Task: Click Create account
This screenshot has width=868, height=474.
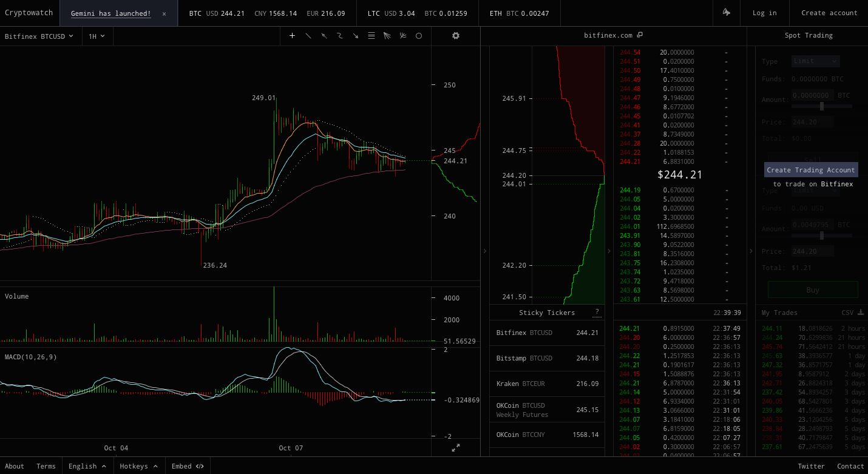Action: pyautogui.click(x=829, y=13)
